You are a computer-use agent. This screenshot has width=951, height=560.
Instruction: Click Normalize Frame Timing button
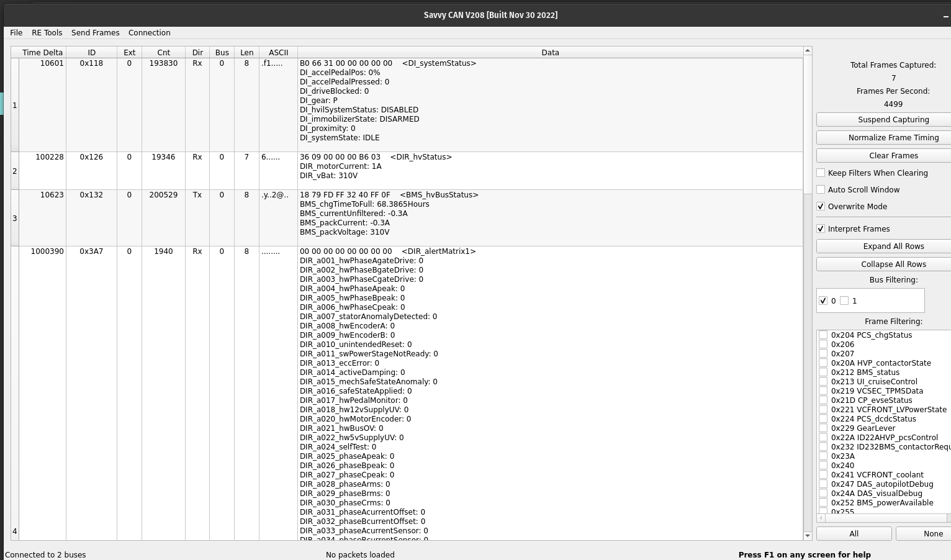pyautogui.click(x=884, y=138)
